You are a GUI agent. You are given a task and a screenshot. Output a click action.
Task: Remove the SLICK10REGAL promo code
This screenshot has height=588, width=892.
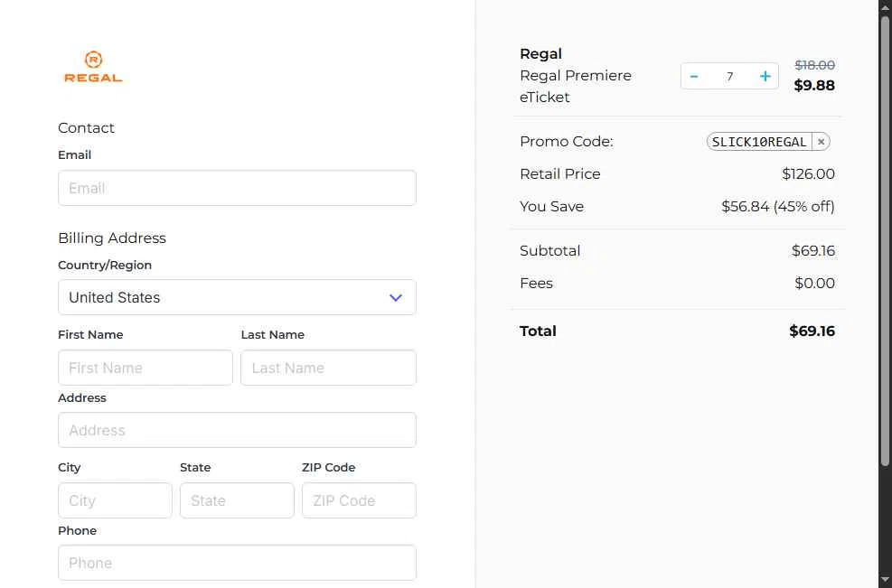[821, 142]
